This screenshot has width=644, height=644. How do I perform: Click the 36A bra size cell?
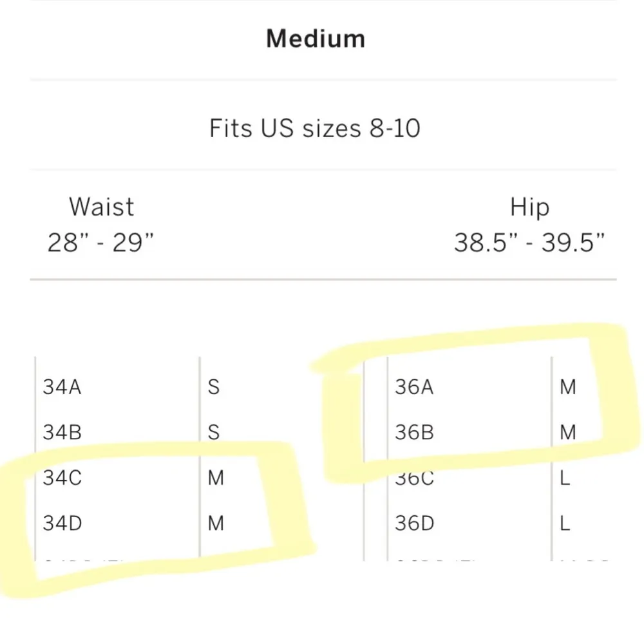coord(414,387)
